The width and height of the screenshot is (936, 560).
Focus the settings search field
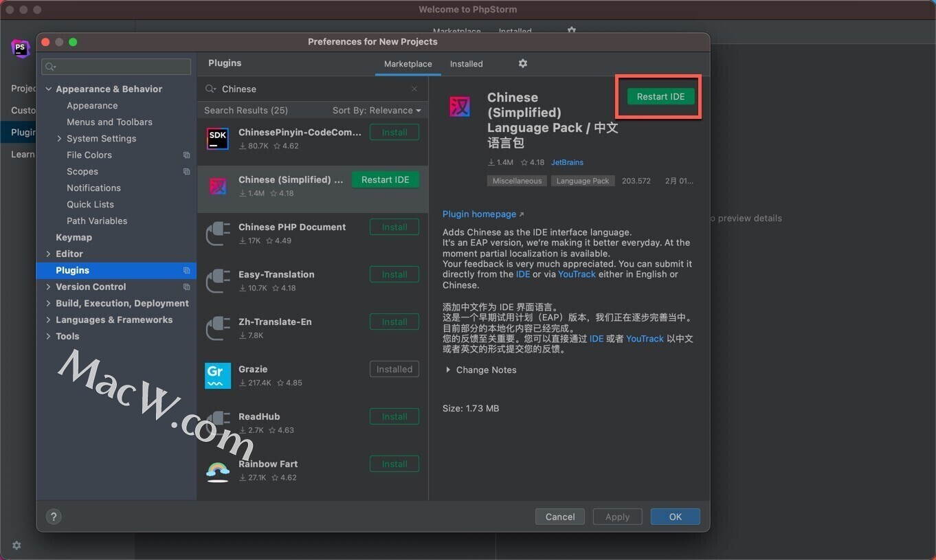[x=116, y=67]
